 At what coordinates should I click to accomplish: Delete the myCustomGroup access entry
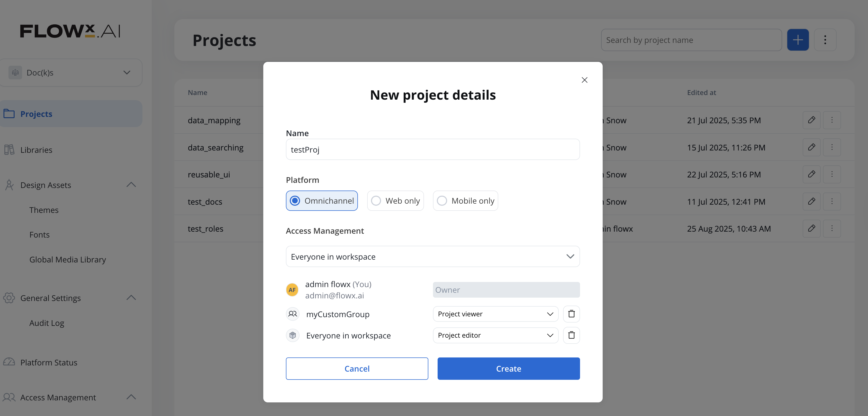point(571,314)
